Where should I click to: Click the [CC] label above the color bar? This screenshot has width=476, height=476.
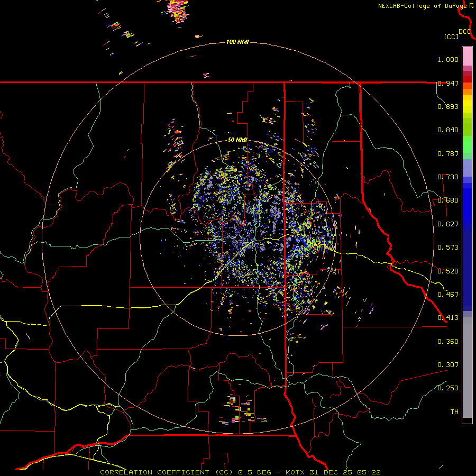click(451, 36)
